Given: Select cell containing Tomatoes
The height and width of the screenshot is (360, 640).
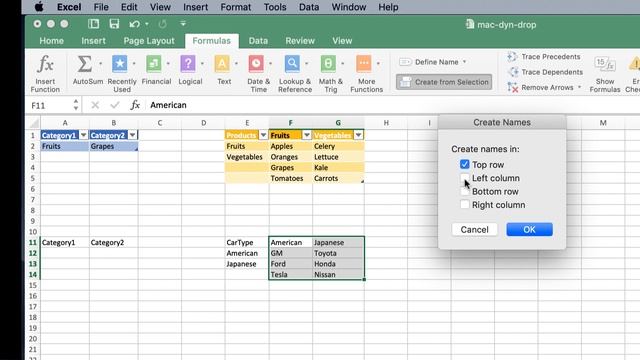Looking at the screenshot, I should coord(290,178).
